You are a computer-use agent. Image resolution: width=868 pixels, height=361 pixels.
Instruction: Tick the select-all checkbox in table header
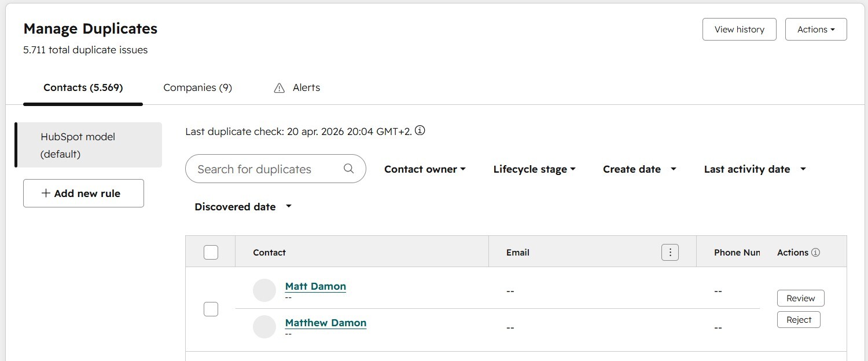(x=211, y=252)
